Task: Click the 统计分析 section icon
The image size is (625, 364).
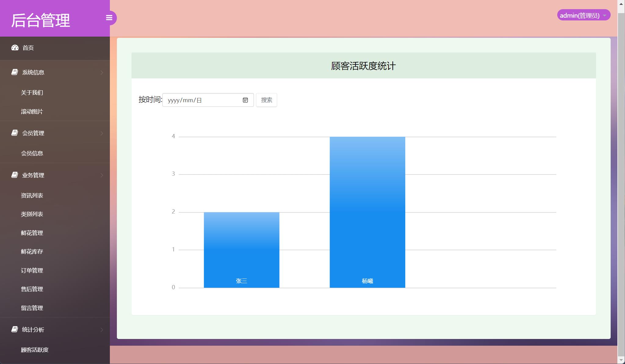Action: pos(15,330)
